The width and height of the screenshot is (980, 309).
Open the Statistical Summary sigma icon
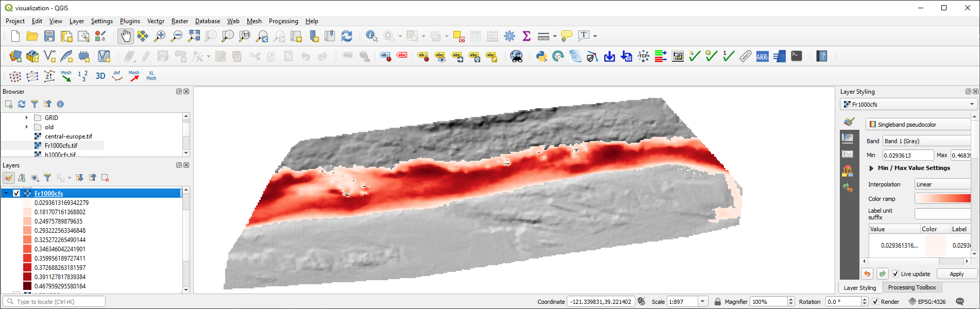pos(526,36)
